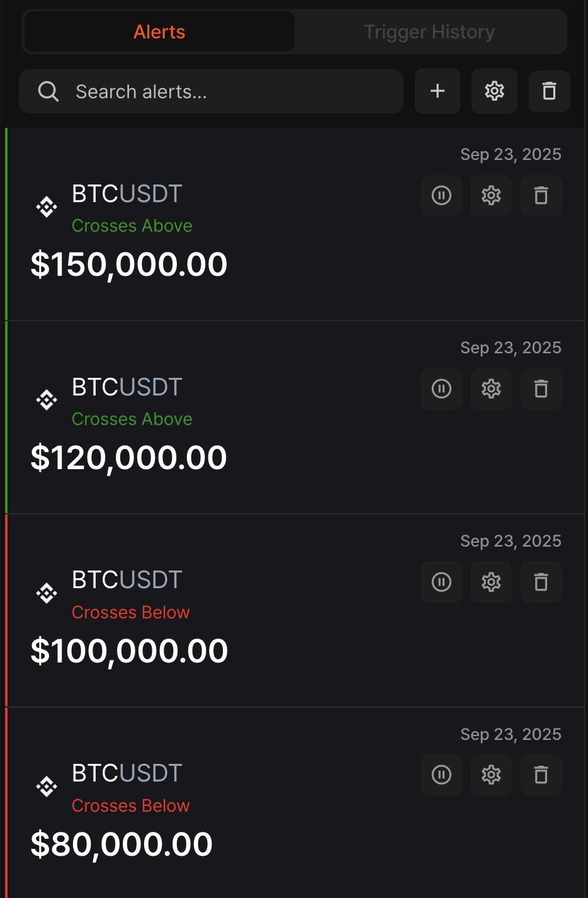Pause the $150,000.00 BTCUSDT alert
The width and height of the screenshot is (588, 898).
[441, 196]
